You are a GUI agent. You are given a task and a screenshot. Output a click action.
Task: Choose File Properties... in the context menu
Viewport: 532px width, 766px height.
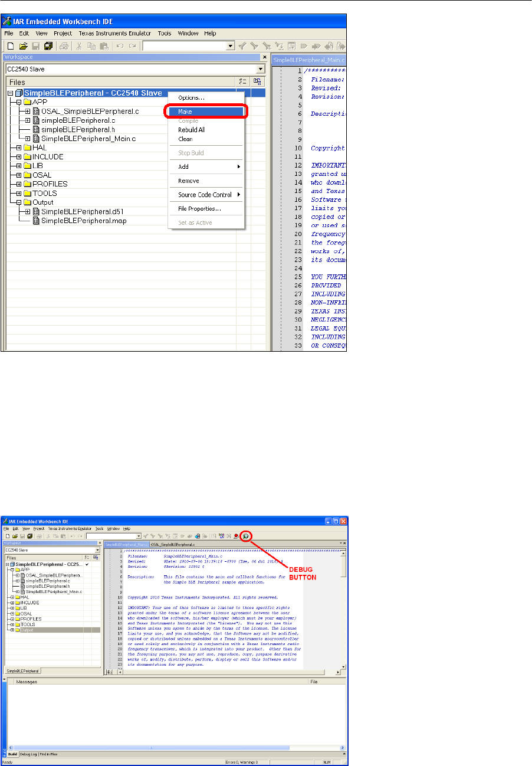(206, 208)
